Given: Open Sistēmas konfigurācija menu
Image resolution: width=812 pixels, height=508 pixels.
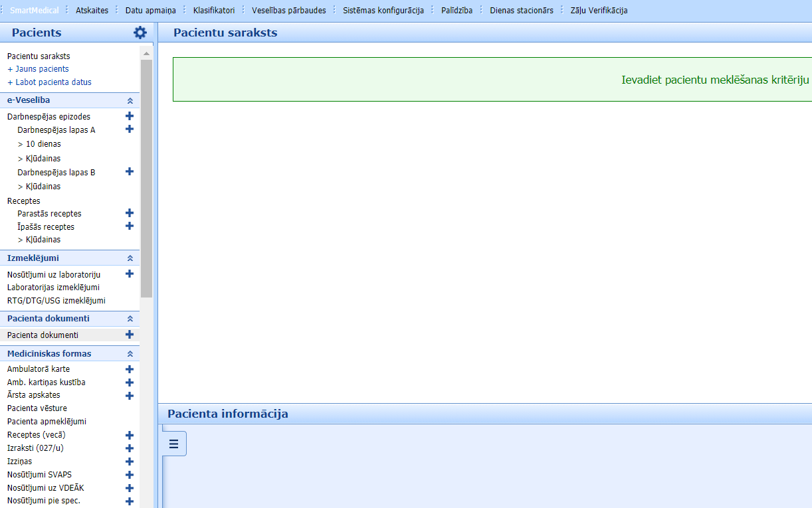Looking at the screenshot, I should pyautogui.click(x=383, y=11).
